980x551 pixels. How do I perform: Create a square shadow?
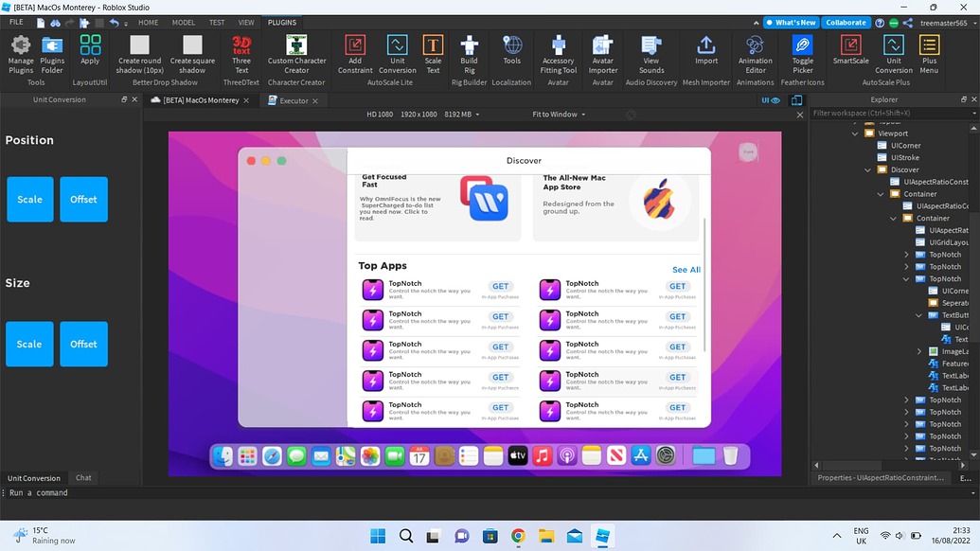[x=192, y=54]
